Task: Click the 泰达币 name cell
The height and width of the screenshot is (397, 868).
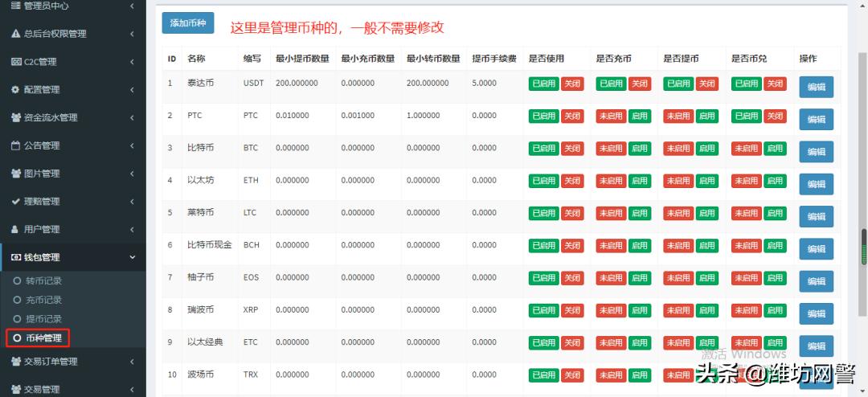Action: tap(200, 83)
